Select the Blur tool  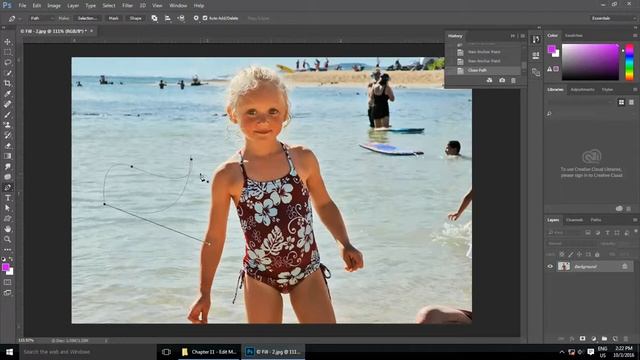pos(7,167)
